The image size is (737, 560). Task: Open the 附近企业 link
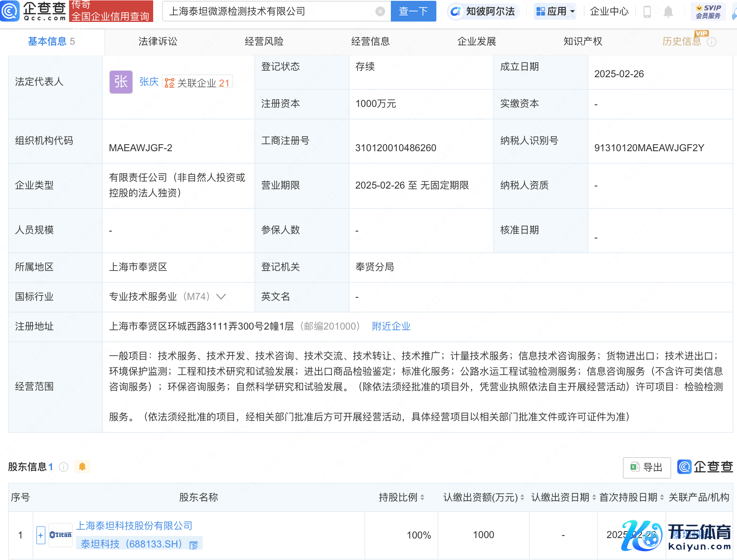tap(391, 326)
